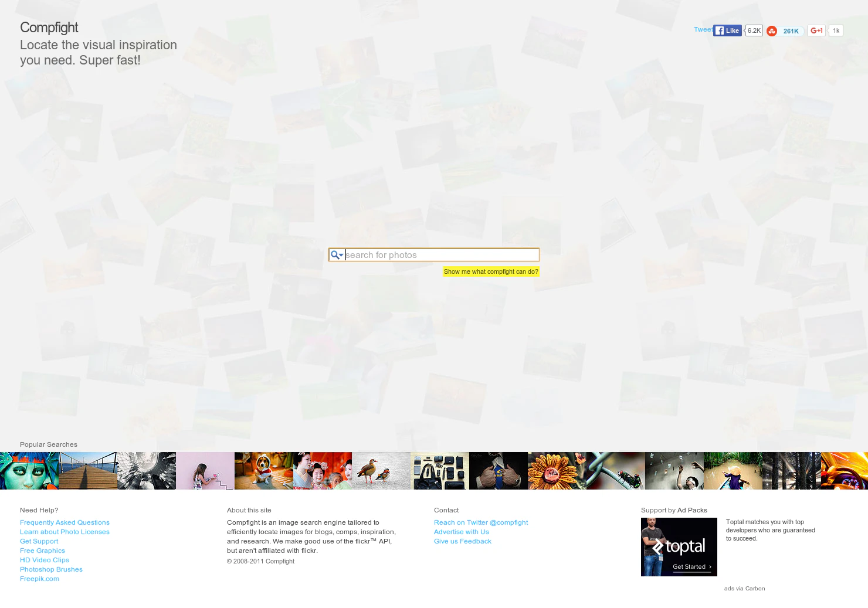868x608 pixels.
Task: Open the orange car dashboard thumbnail
Action: coord(845,471)
